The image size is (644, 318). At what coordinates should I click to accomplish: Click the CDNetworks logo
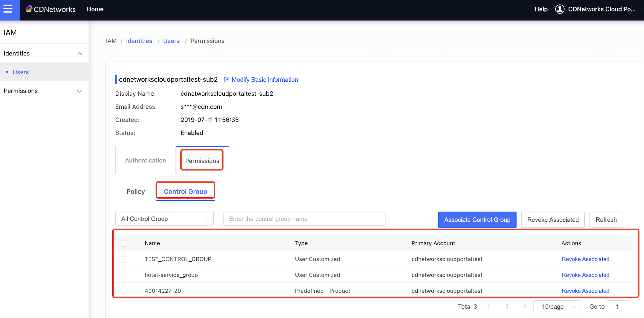[x=50, y=9]
